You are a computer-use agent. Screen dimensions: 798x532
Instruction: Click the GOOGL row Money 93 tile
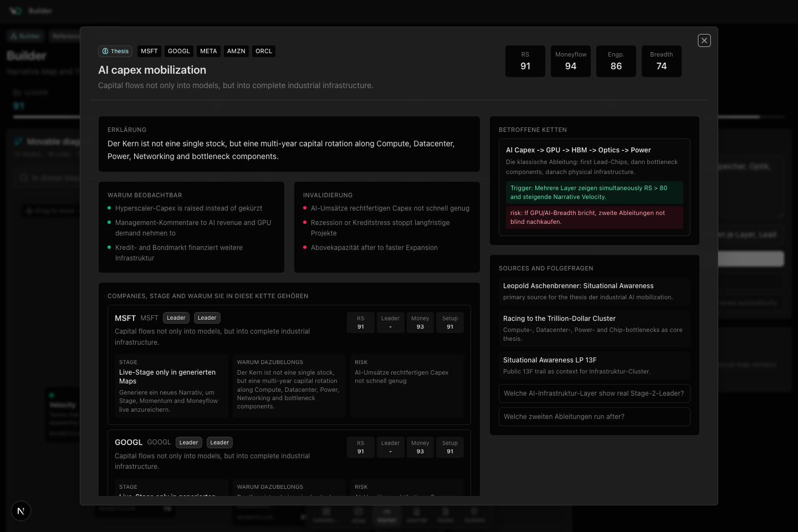420,447
